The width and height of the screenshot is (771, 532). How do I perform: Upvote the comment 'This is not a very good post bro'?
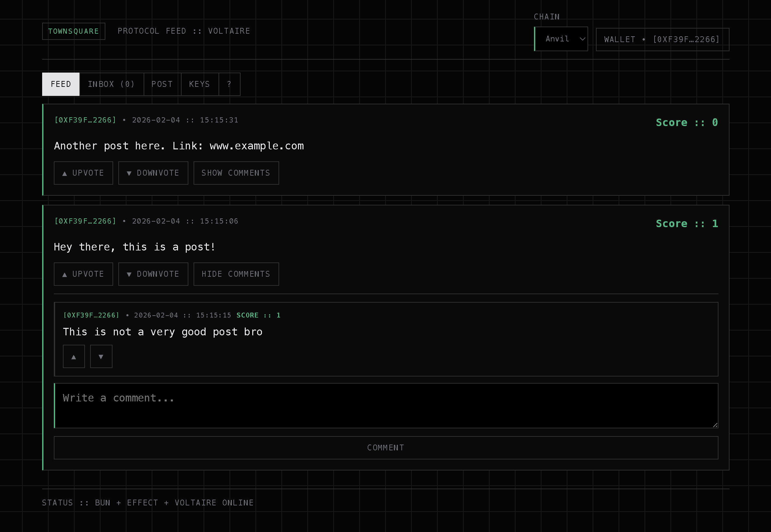(73, 356)
